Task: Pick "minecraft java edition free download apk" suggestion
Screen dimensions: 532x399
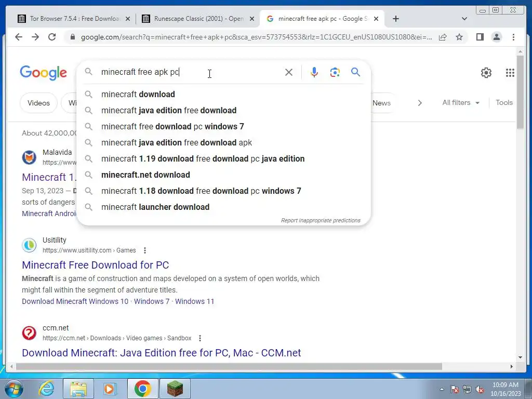Action: click(x=224, y=142)
